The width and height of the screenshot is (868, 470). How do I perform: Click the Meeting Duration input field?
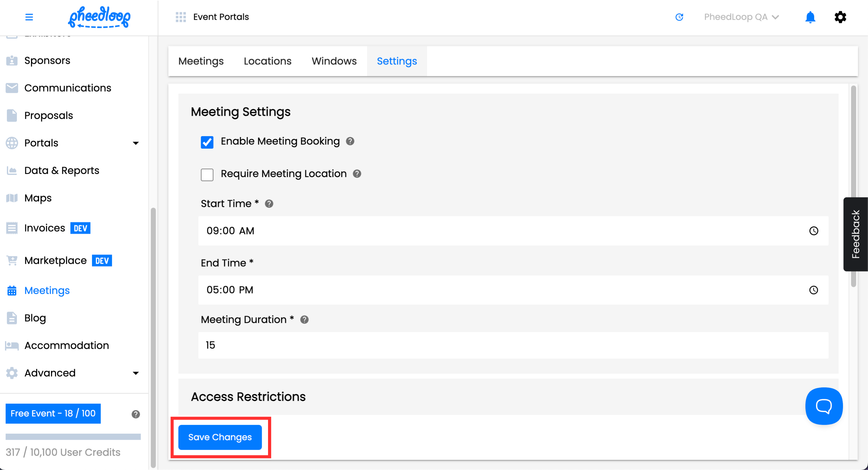(513, 345)
